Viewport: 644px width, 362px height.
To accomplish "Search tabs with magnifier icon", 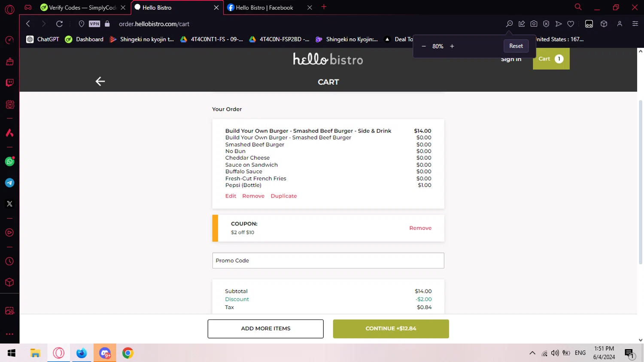I will [578, 7].
